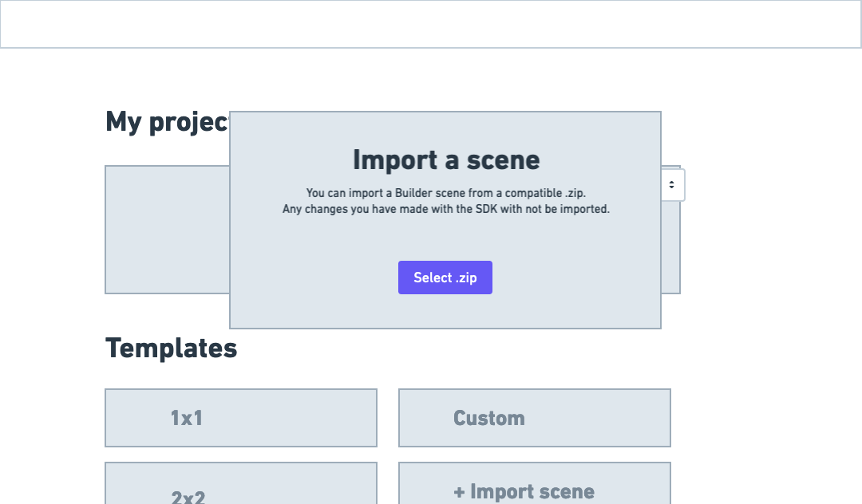Click the Templates heading

click(x=171, y=348)
